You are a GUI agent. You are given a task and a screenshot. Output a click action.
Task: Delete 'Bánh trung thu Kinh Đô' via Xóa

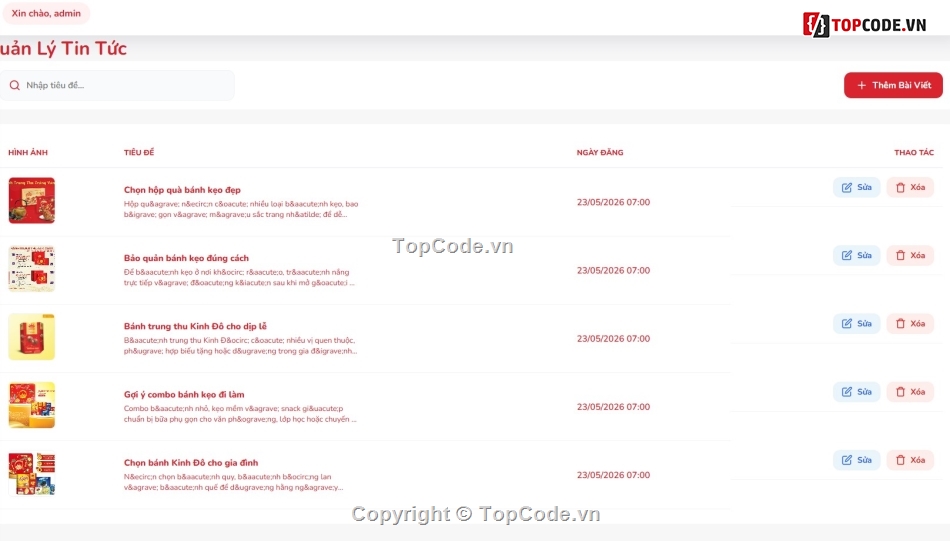910,324
